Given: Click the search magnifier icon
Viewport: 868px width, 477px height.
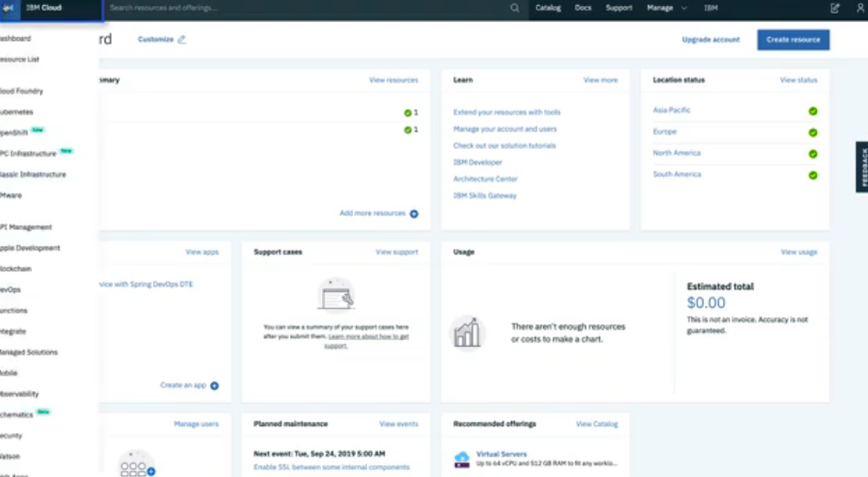Looking at the screenshot, I should pyautogui.click(x=515, y=9).
